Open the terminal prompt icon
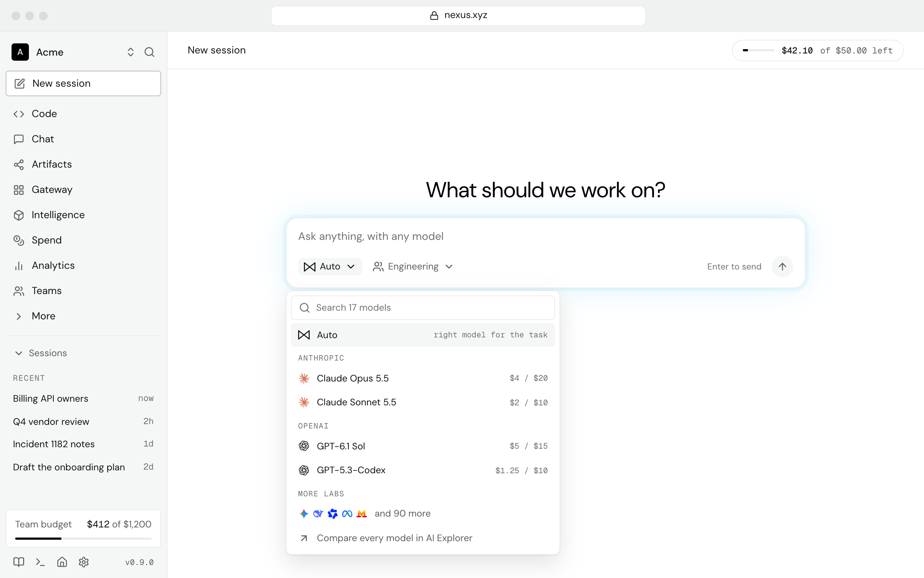 tap(40, 562)
